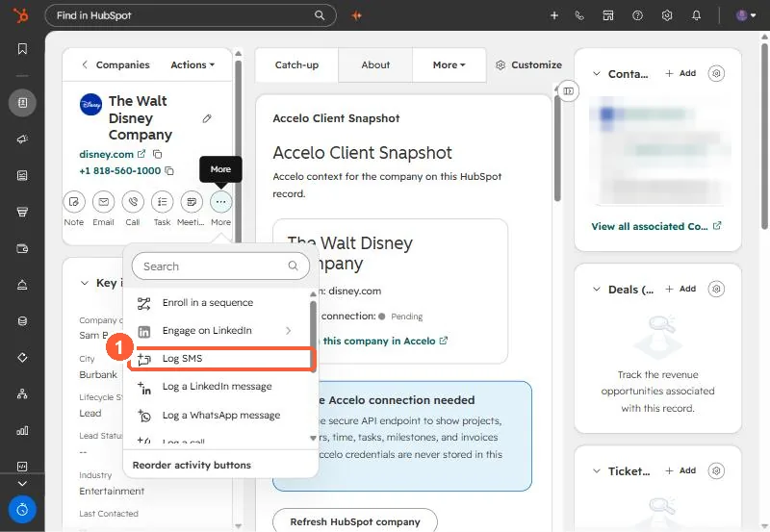Open Contacts card settings gear
770x532 pixels.
(716, 74)
